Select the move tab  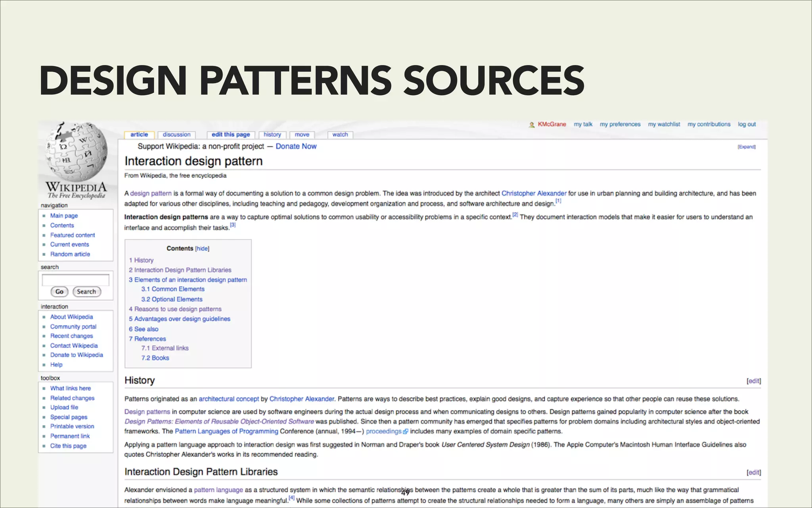coord(302,135)
